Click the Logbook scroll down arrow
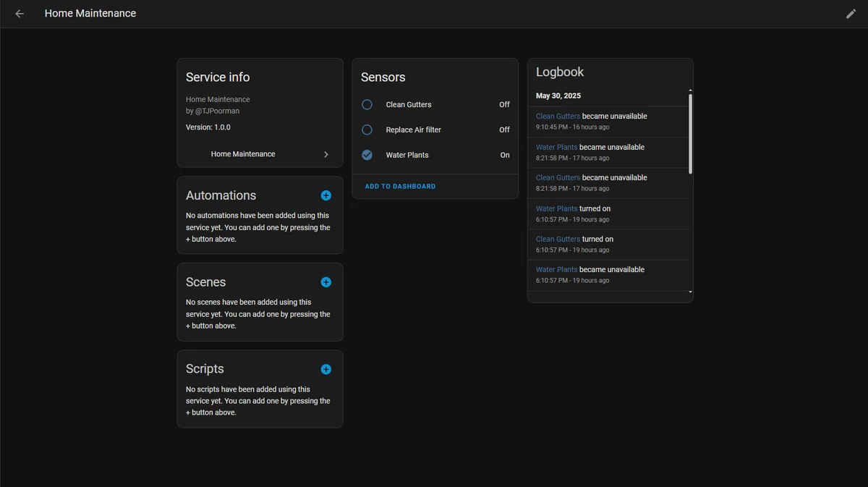The width and height of the screenshot is (868, 487). point(690,292)
